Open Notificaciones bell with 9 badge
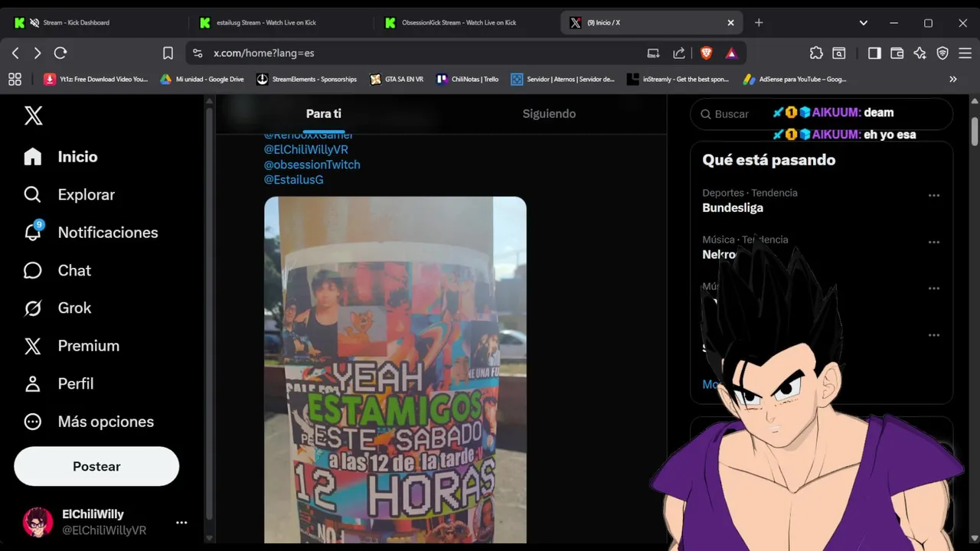Screen dimensions: 980x551 (x=90, y=232)
